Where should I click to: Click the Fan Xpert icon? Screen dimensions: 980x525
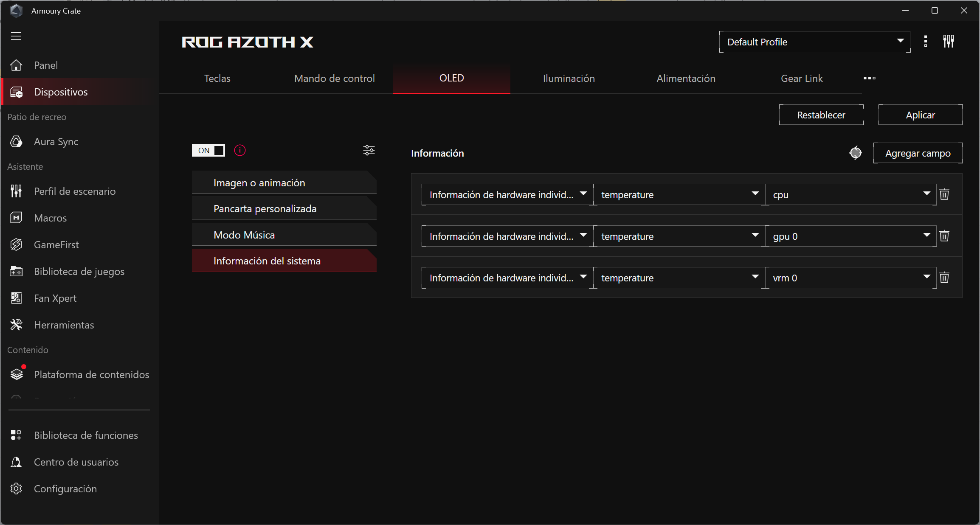[16, 298]
